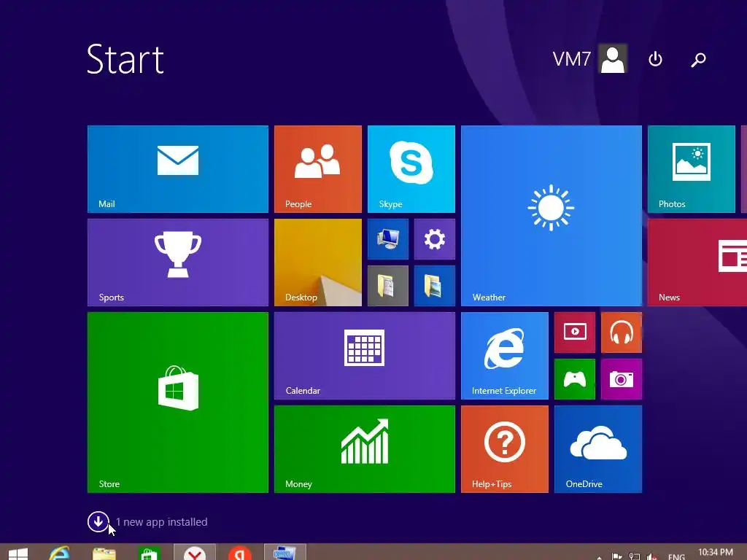Open the Help+Tips tile
The image size is (747, 560).
[505, 449]
